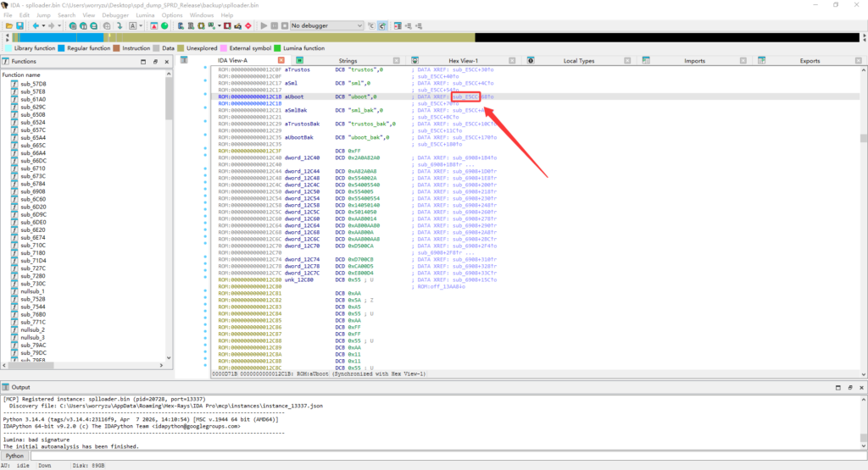Click the Library function color swatch
This screenshot has height=470, width=868.
click(8, 48)
